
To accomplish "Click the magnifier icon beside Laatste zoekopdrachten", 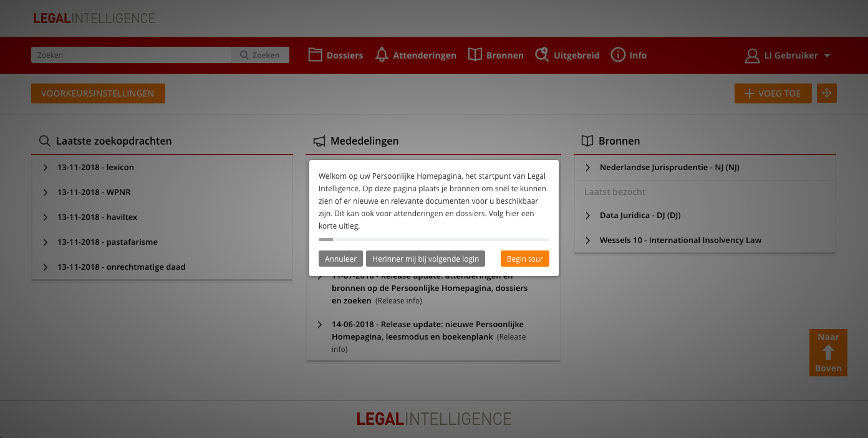I will pos(44,141).
